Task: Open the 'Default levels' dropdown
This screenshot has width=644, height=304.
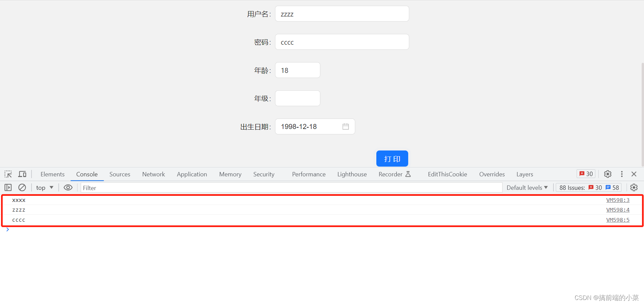Action: pyautogui.click(x=527, y=187)
